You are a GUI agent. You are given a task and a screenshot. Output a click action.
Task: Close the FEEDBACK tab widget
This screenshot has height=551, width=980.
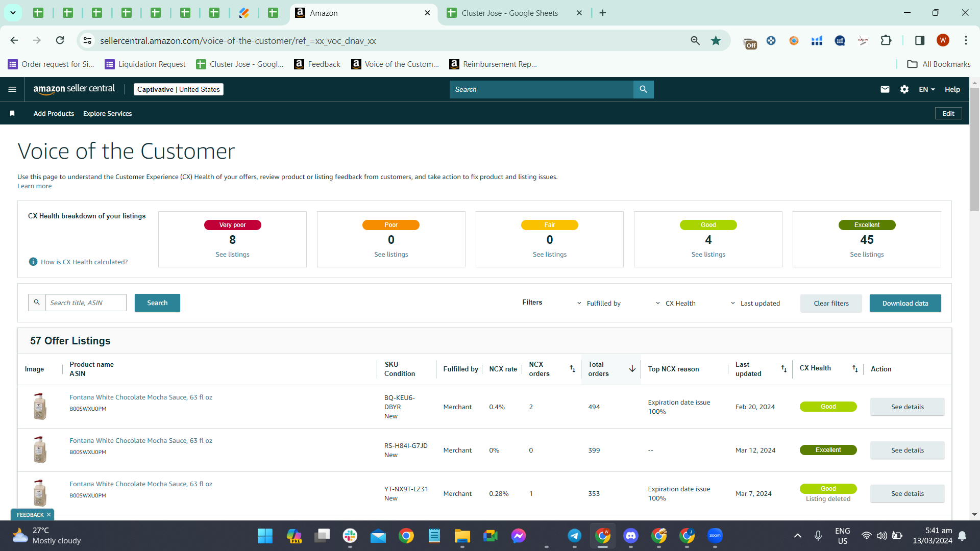(x=48, y=515)
